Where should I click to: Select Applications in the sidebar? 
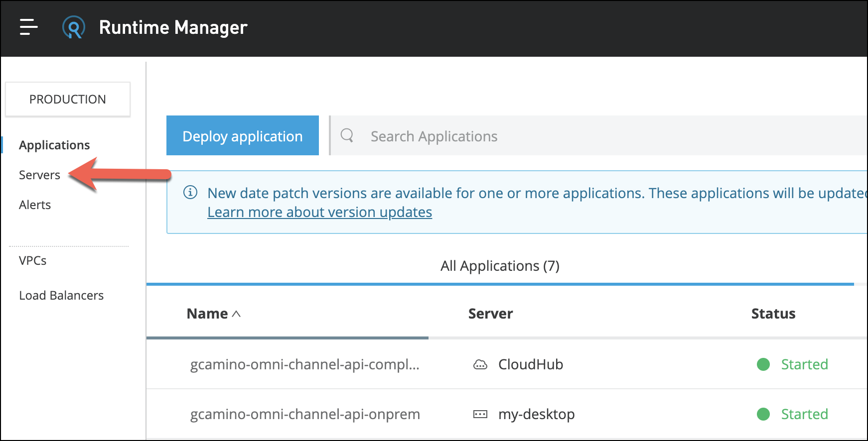pyautogui.click(x=54, y=145)
